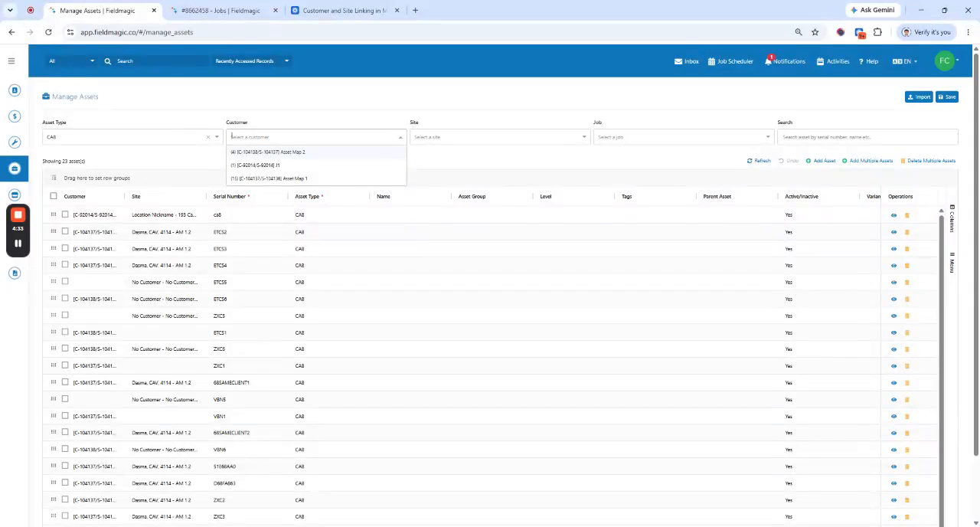Screen dimensions: 980x527
Task: Check the row checkbox for ZXC3
Action: (65, 516)
